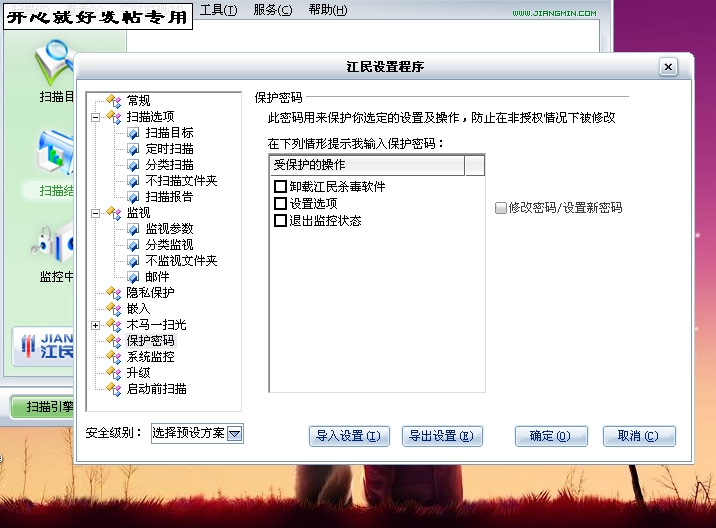Screen dimensions: 716x528
Task: Select 常规 in the settings tree
Action: 138,100
